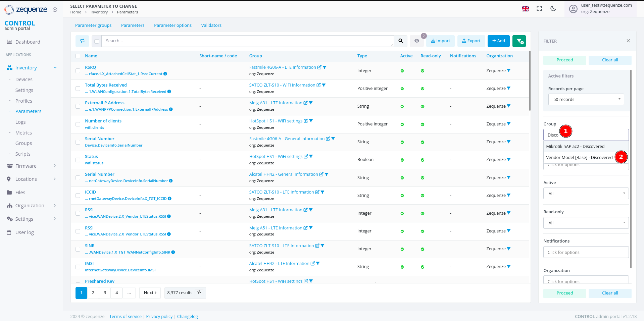Click the search magnifier icon
The height and width of the screenshot is (321, 644).
click(400, 41)
